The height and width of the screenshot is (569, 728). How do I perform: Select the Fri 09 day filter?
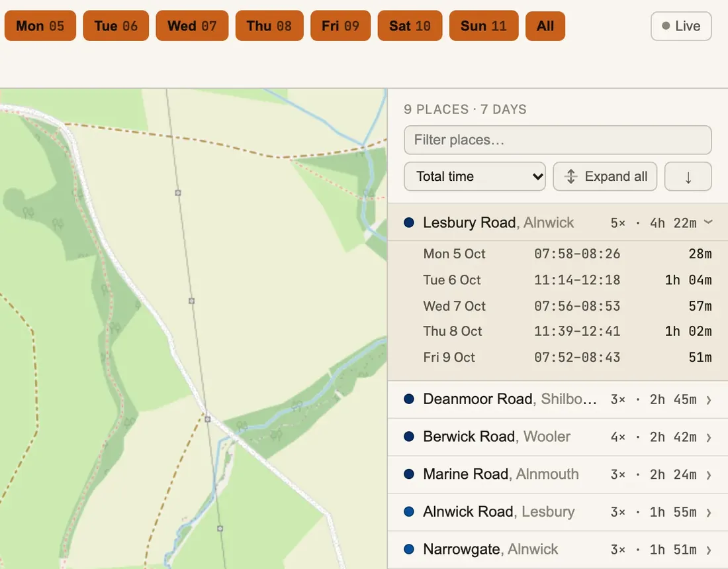[341, 26]
